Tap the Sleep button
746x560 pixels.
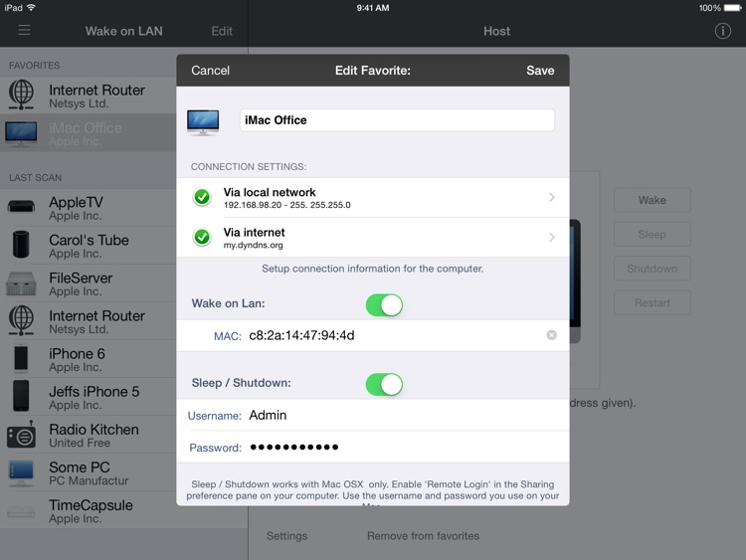tap(652, 234)
